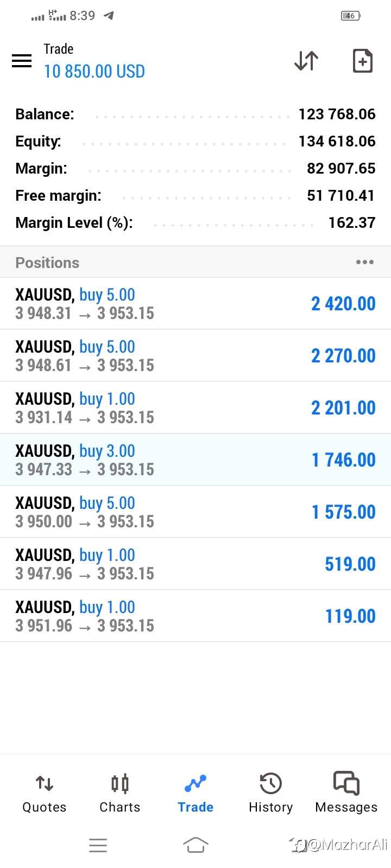Image resolution: width=391 pixels, height=868 pixels.
Task: Tap the sort positions arrows icon
Action: point(306,61)
